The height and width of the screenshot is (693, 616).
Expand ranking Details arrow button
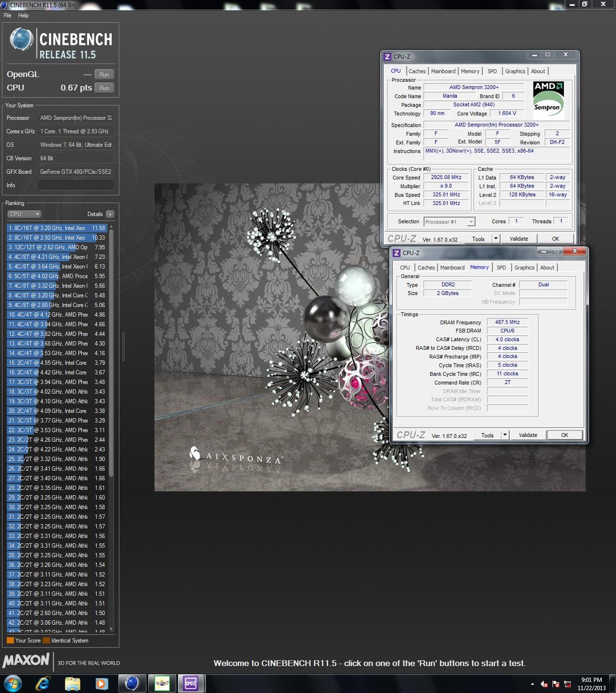[110, 214]
